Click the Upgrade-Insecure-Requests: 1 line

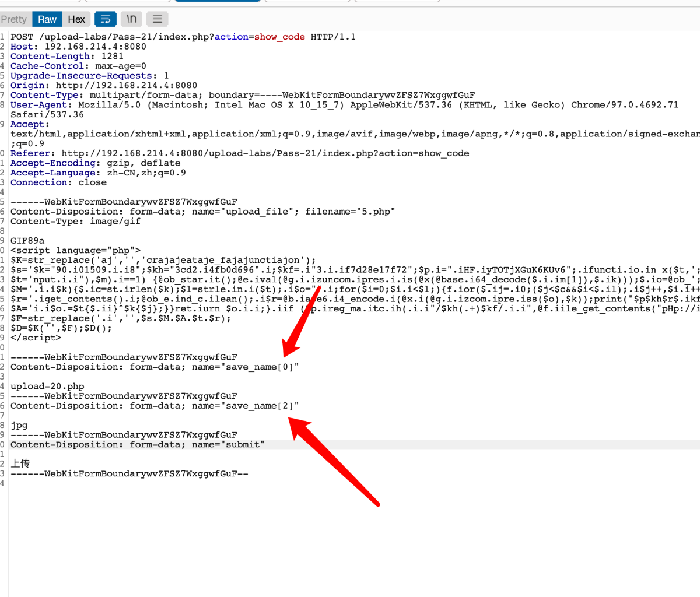pos(90,76)
